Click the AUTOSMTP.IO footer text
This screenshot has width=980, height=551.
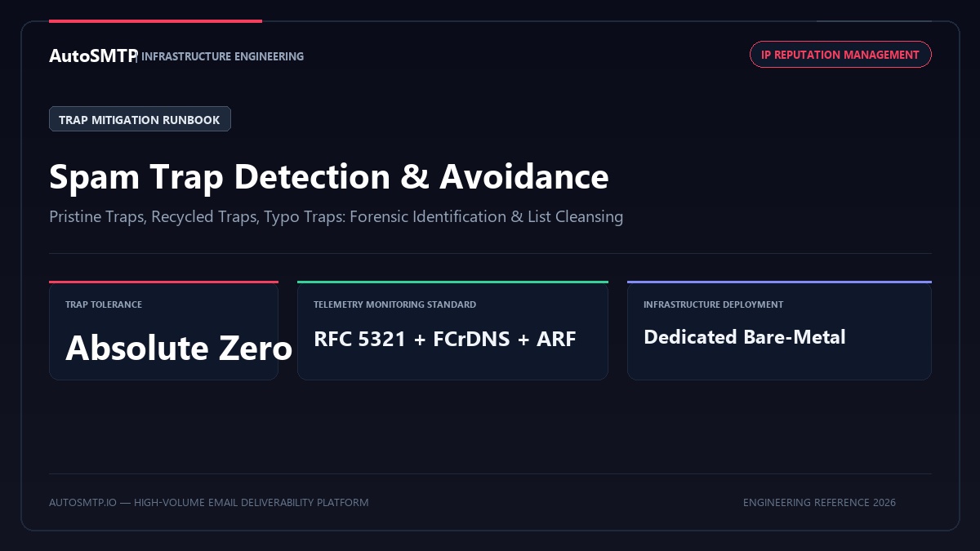point(208,502)
